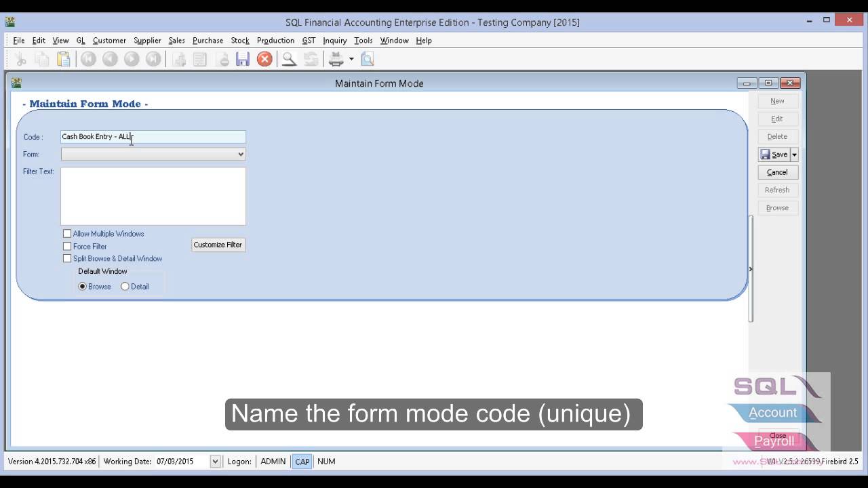The height and width of the screenshot is (488, 868).
Task: Click the Cut scissors toolbar icon
Action: 20,59
